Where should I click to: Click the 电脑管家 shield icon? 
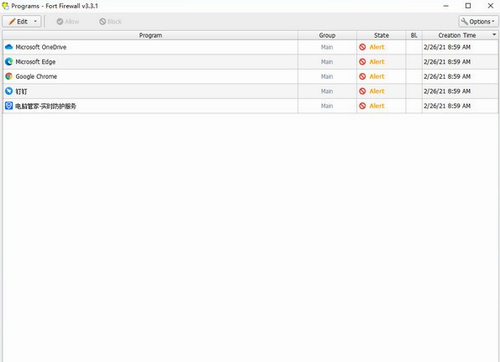coord(9,106)
